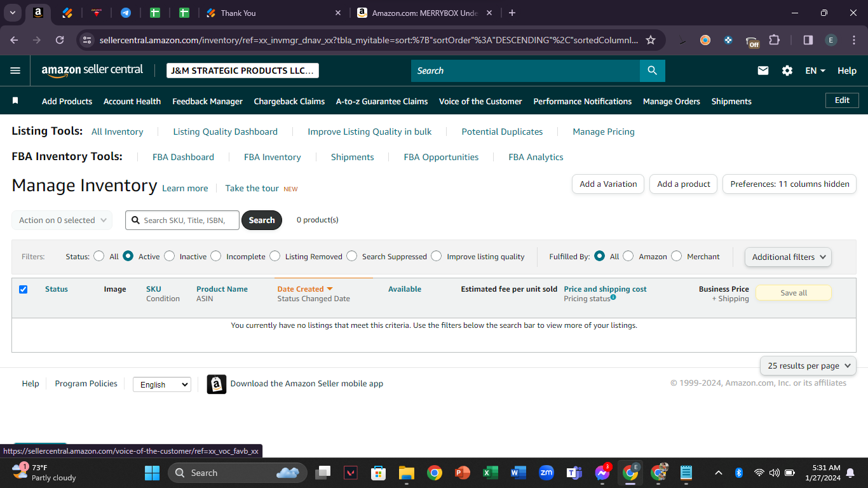
Task: Open the FBA Dashboard link
Action: pos(183,157)
